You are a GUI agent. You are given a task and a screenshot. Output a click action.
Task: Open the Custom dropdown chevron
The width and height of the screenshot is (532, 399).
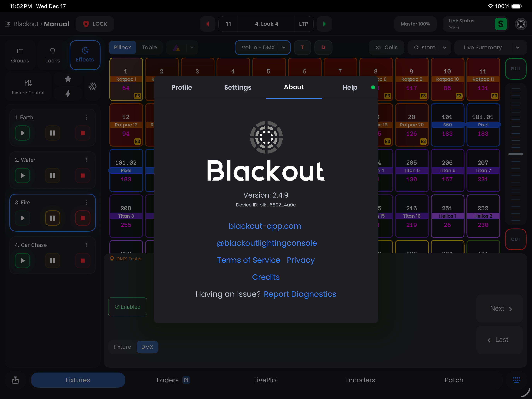click(x=444, y=47)
